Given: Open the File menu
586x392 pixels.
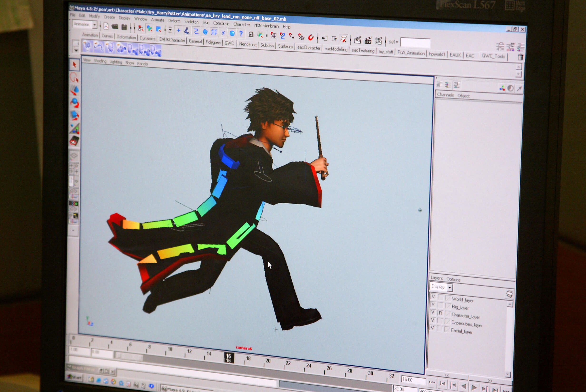Looking at the screenshot, I should point(73,15).
